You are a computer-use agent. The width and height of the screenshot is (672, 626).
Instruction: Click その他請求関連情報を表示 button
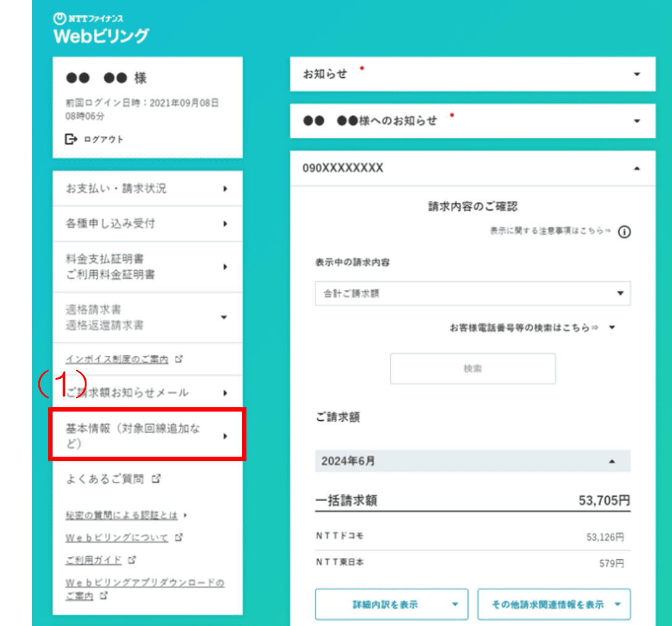(553, 604)
